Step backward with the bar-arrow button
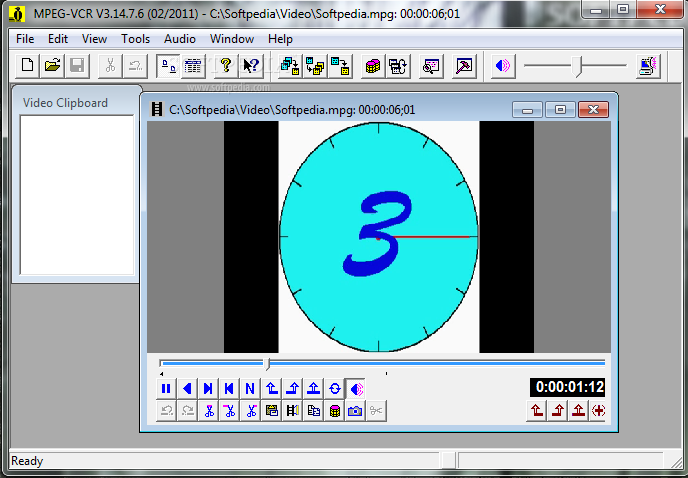688x478 pixels. 229,388
